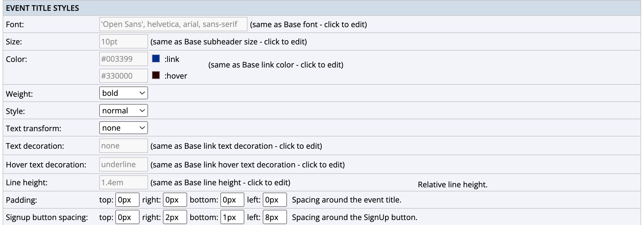The height and width of the screenshot is (225, 644).
Task: Click the Event Title Styles header
Action: (42, 8)
